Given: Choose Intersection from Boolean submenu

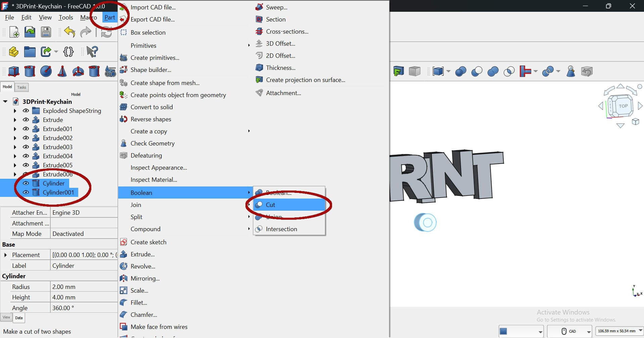Looking at the screenshot, I should (289, 229).
